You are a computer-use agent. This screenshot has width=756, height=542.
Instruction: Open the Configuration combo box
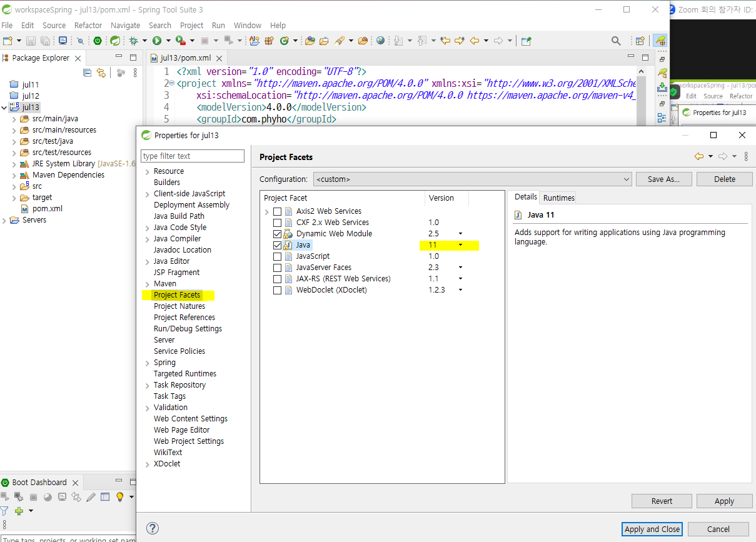pyautogui.click(x=473, y=179)
